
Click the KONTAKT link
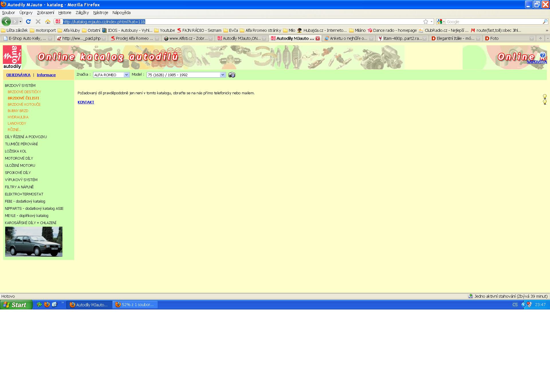pyautogui.click(x=86, y=102)
